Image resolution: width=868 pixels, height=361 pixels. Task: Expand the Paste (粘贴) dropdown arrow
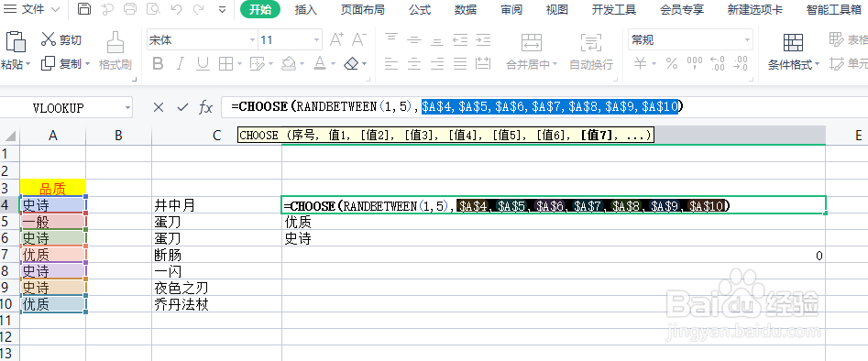[27, 65]
